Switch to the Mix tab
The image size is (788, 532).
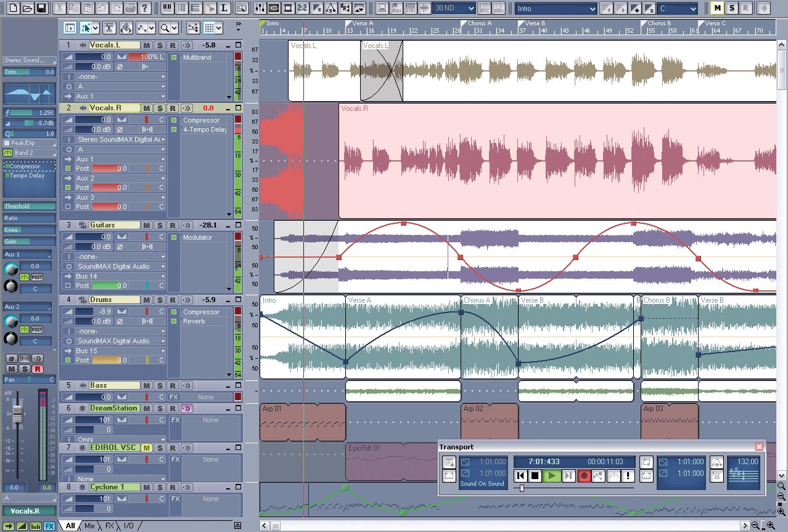coord(89,526)
